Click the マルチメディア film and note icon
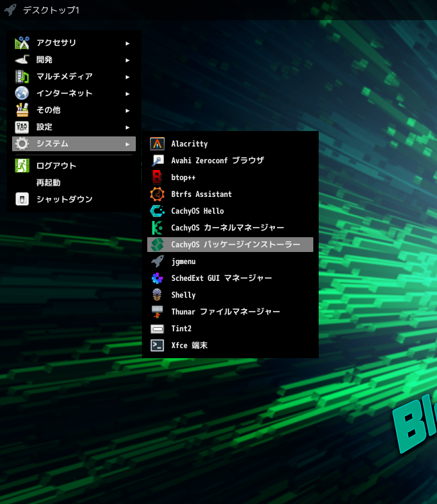This screenshot has width=437, height=504. pyautogui.click(x=22, y=77)
